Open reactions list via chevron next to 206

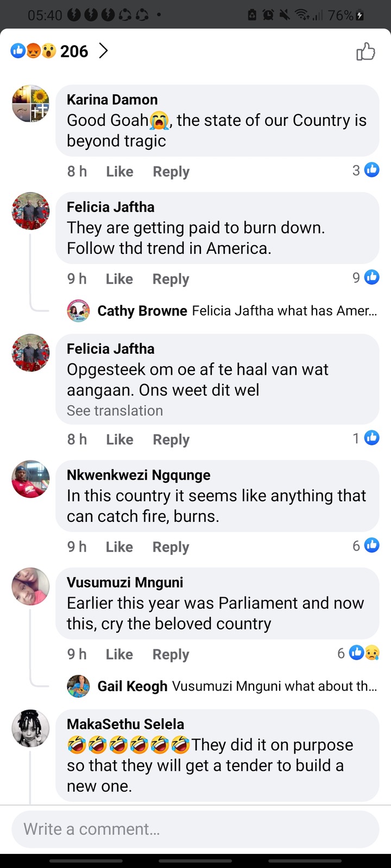coord(103,51)
